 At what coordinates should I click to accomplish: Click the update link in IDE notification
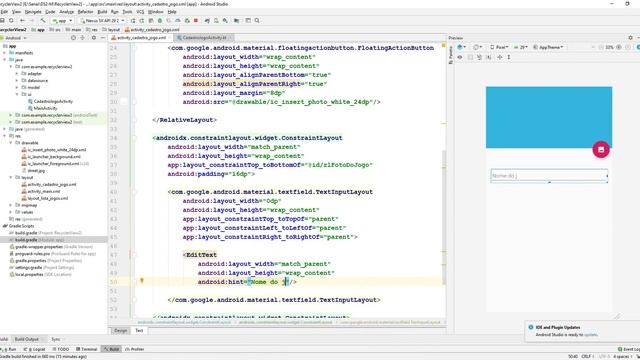(x=591, y=335)
